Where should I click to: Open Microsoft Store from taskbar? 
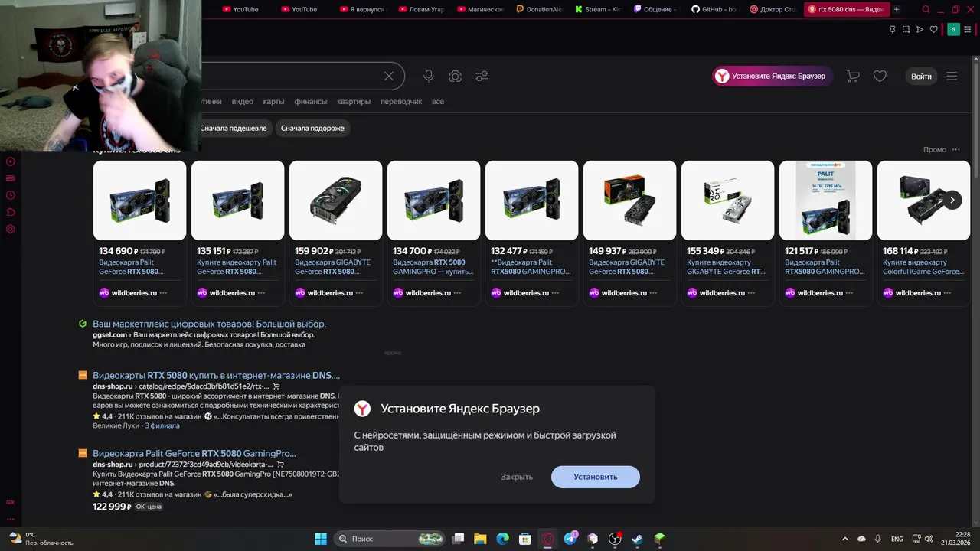tap(524, 539)
